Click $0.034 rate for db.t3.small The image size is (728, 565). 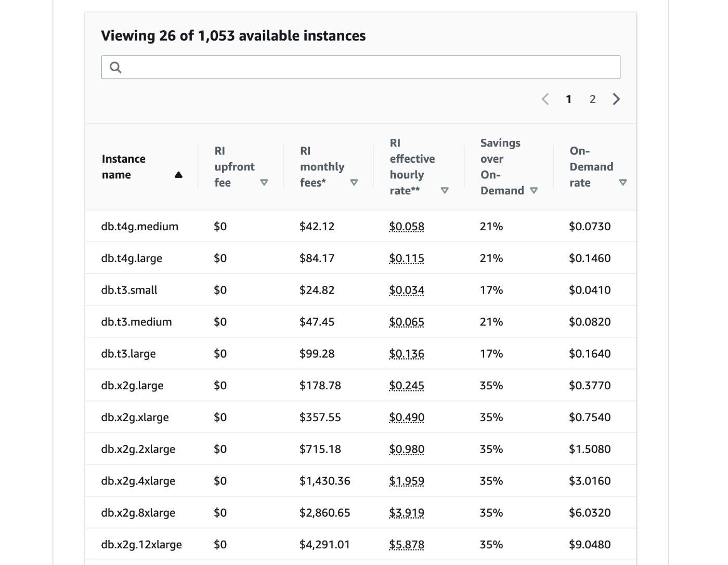[407, 290]
